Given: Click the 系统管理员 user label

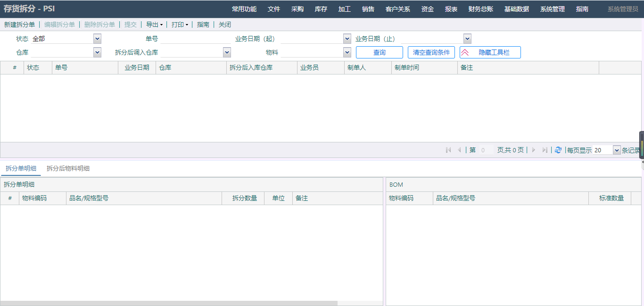Looking at the screenshot, I should click(623, 9).
